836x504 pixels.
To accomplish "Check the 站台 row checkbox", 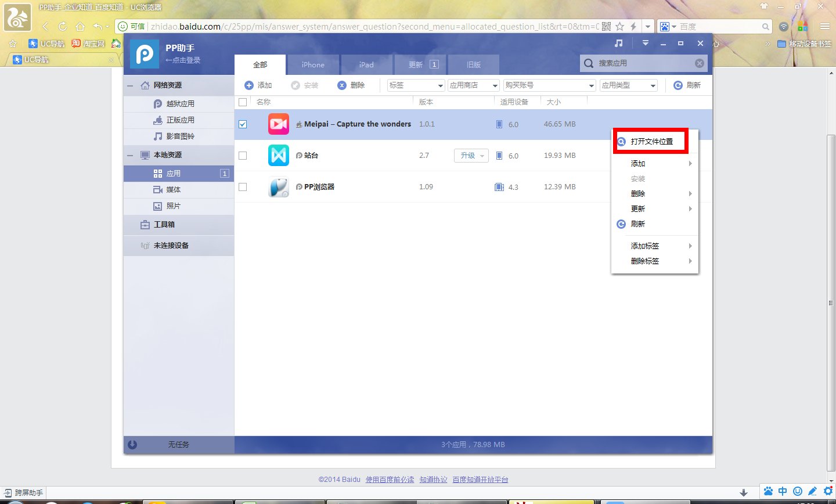I will (x=243, y=156).
